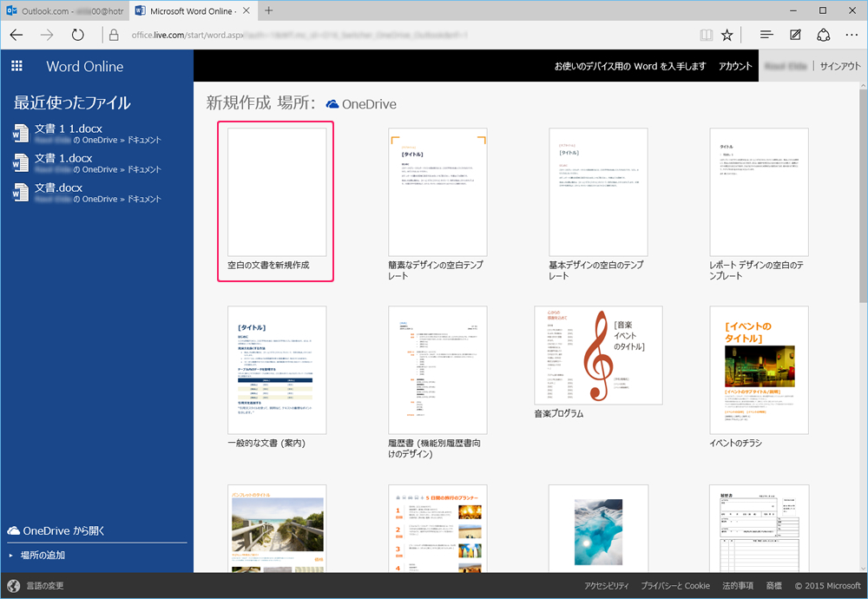Click 言語の変更 in footer
The width and height of the screenshot is (868, 599).
[x=45, y=586]
